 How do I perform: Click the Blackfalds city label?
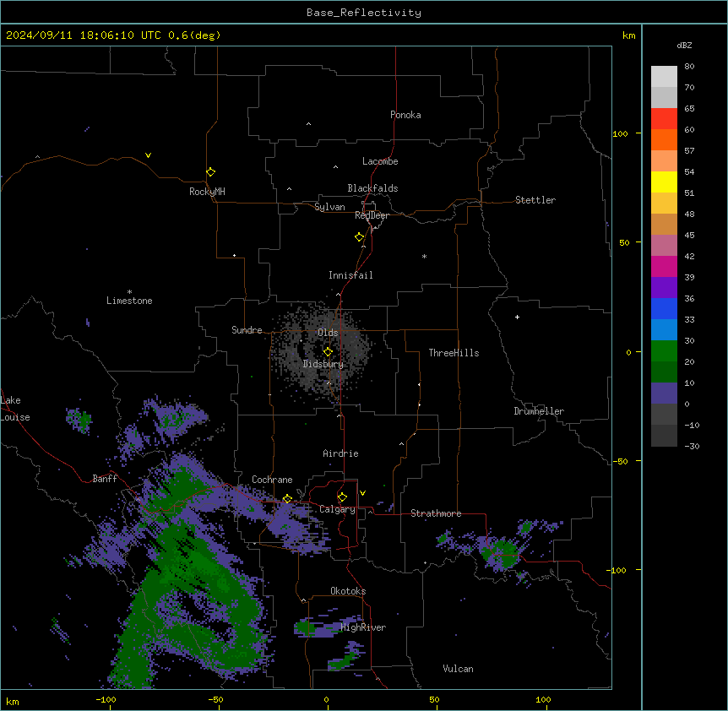[x=372, y=188]
